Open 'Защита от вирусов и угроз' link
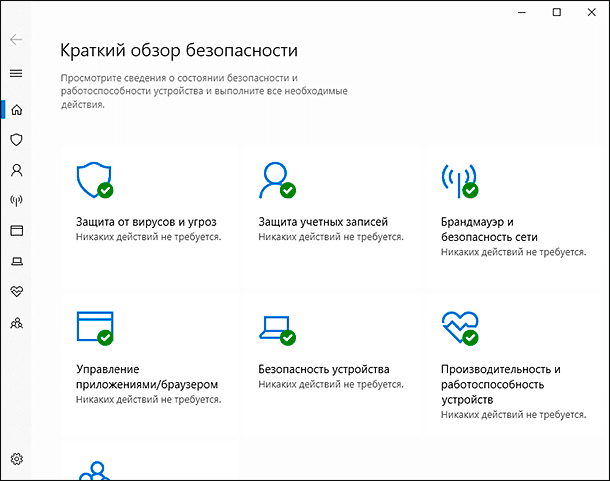Screen dimensions: 610x481 point(146,222)
